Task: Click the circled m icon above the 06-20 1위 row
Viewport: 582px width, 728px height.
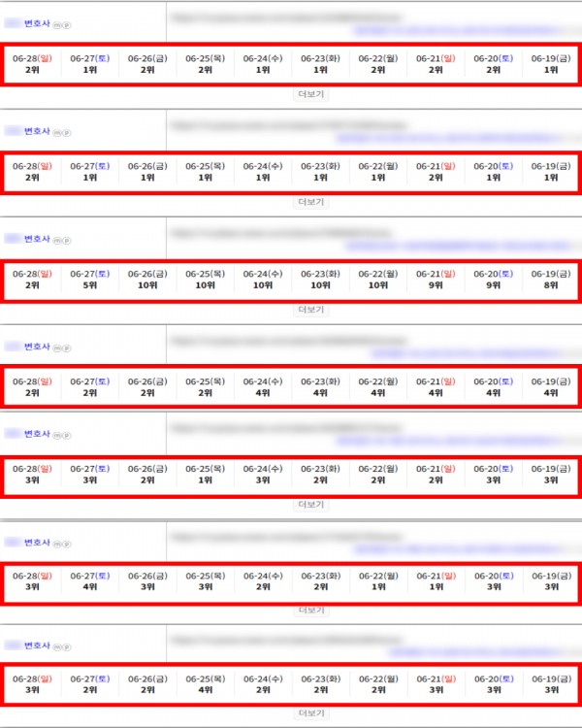Action: [x=57, y=133]
